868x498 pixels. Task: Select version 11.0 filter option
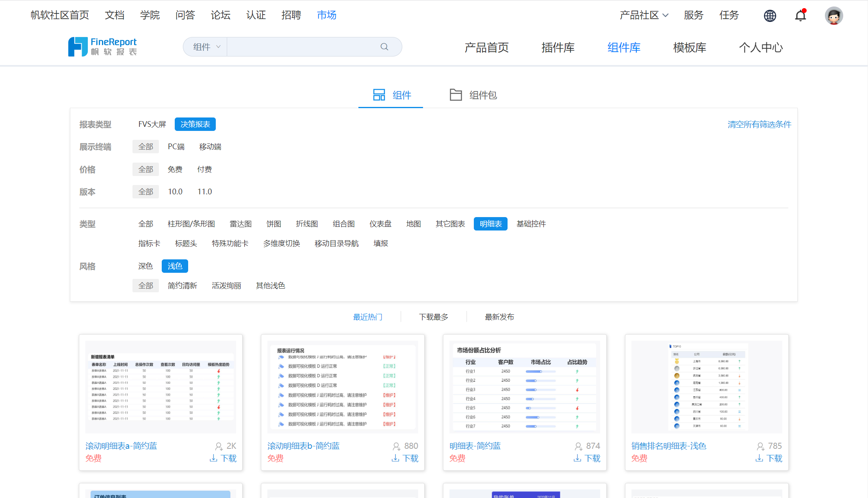[x=204, y=191]
